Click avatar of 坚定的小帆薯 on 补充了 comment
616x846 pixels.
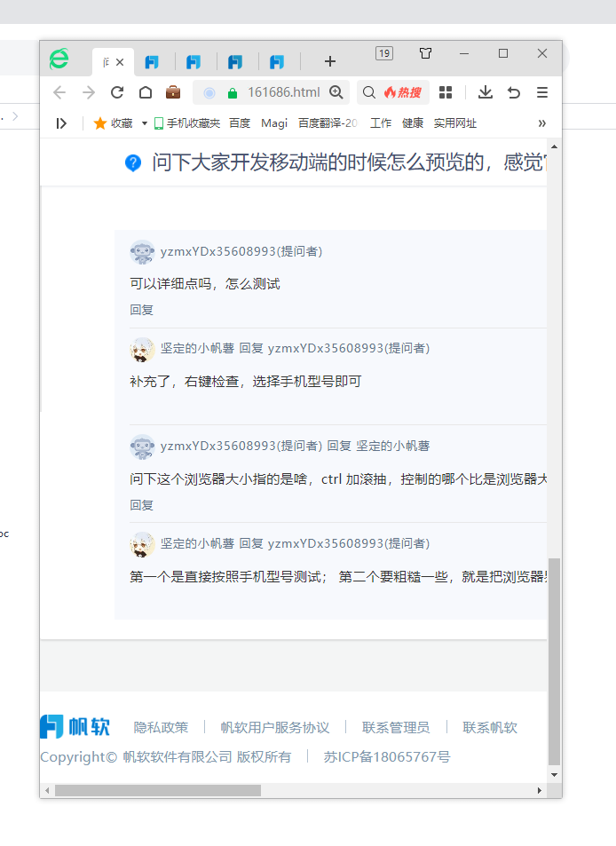coord(142,349)
